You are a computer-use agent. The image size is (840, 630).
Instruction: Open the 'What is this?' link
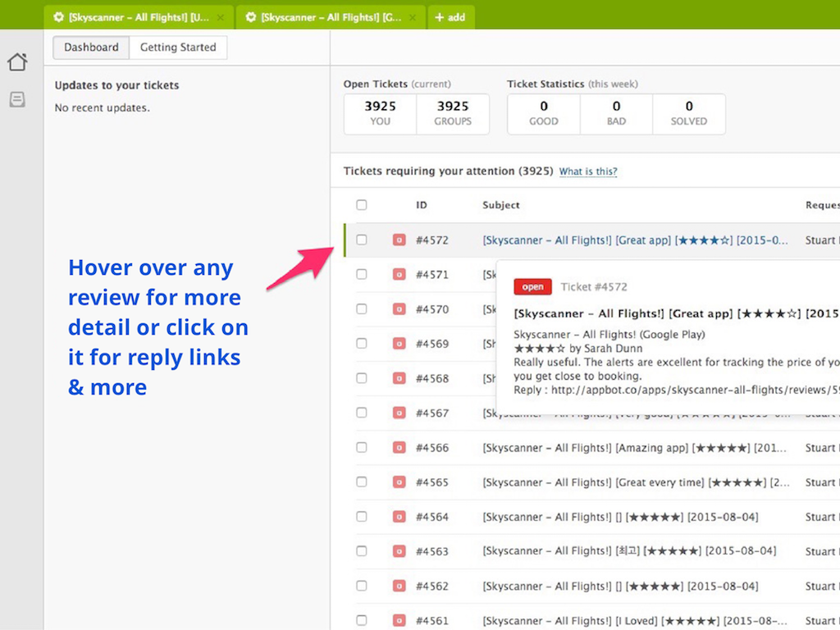pos(587,171)
